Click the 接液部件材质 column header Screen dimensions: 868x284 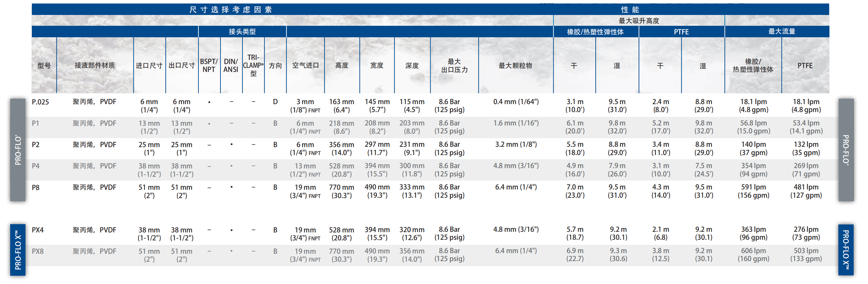pos(95,65)
